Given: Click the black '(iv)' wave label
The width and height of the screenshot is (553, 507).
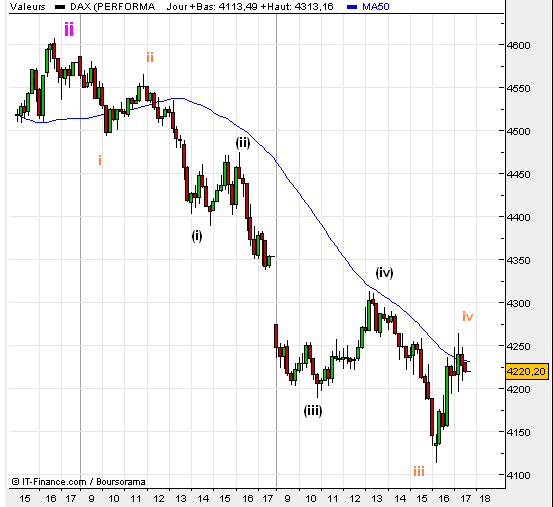Looking at the screenshot, I should (384, 273).
